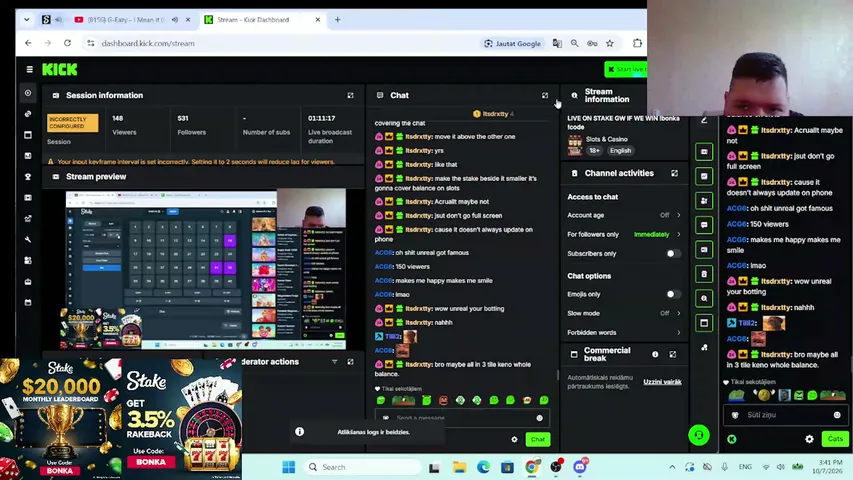Pop out the Chat panel
Image resolution: width=853 pixels, height=480 pixels.
point(545,95)
